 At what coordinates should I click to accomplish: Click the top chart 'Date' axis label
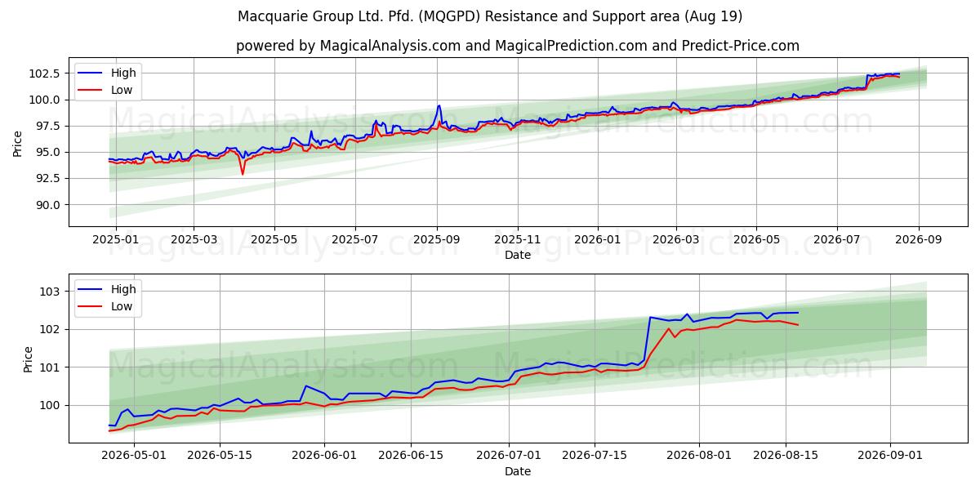point(518,255)
